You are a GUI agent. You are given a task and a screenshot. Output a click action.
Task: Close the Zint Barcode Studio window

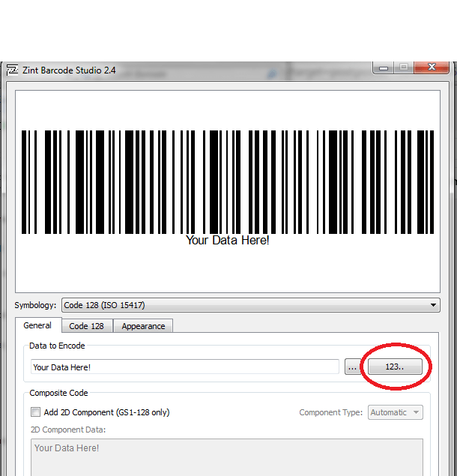point(432,67)
